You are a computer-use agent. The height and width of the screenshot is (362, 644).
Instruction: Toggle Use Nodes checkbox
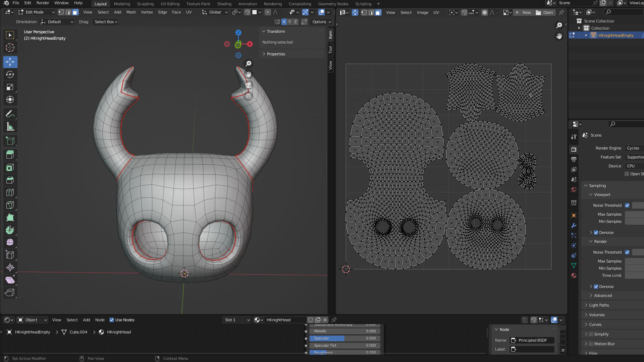coord(112,320)
